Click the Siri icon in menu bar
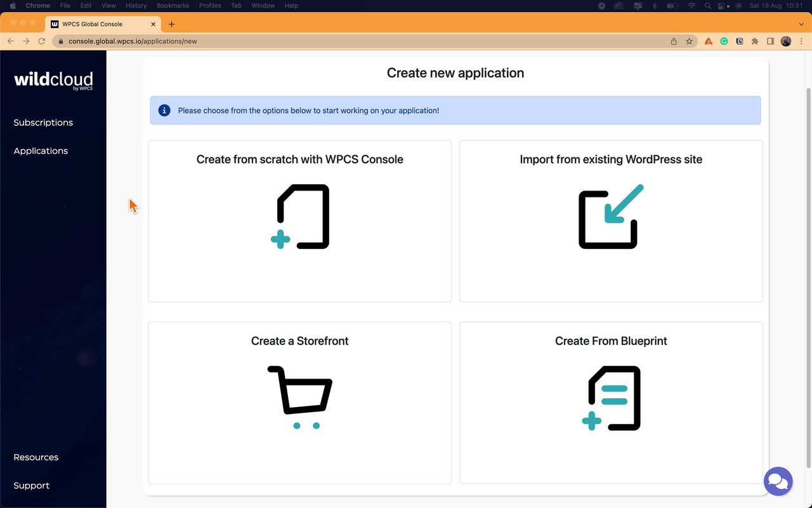Screen dimensions: 812x508 click(x=738, y=6)
